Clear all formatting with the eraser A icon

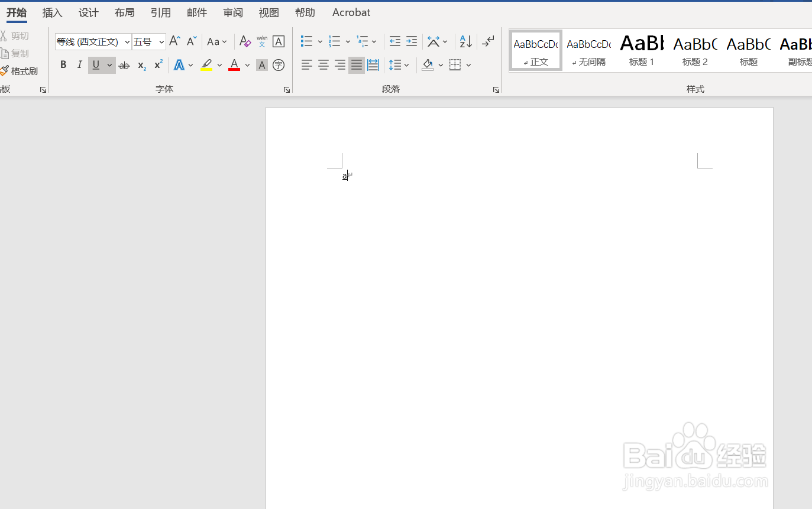(245, 41)
